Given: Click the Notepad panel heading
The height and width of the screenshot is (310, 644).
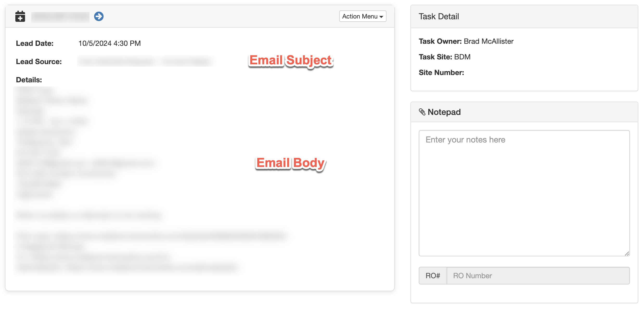Looking at the screenshot, I should click(x=444, y=112).
